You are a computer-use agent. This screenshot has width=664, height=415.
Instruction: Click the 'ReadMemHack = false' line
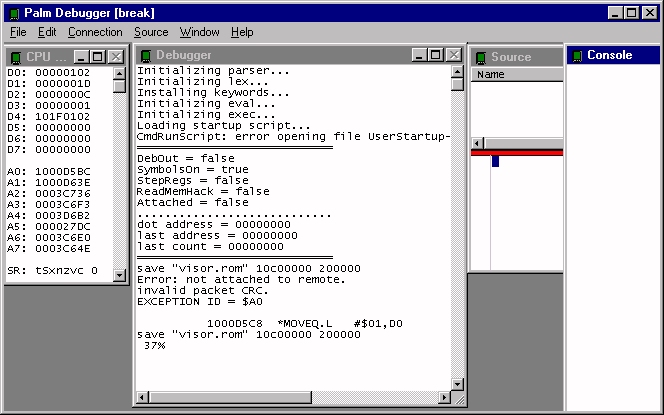pyautogui.click(x=203, y=191)
